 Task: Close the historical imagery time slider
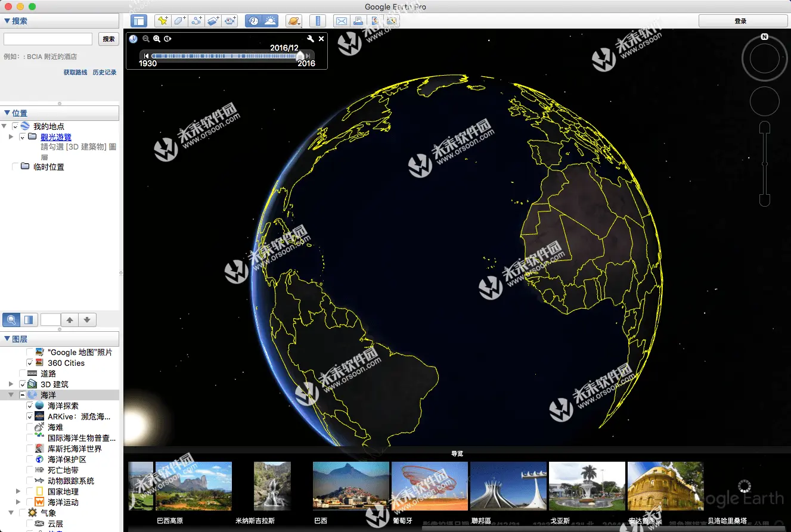tap(321, 39)
